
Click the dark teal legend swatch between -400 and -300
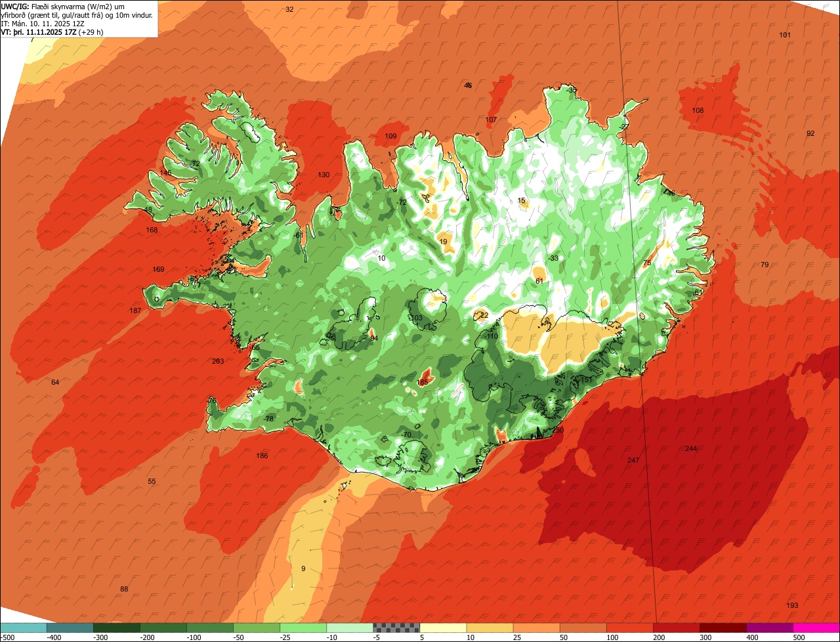pos(70,628)
